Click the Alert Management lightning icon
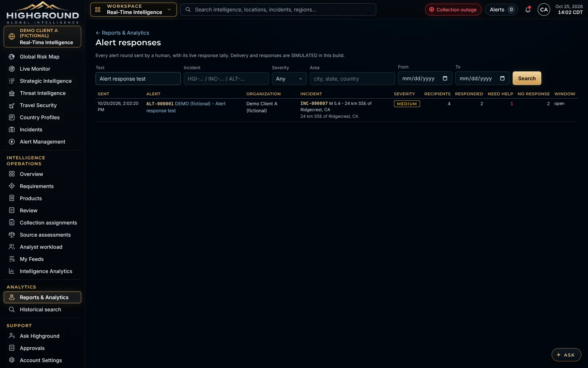Viewport: 588px width, 368px height. [x=12, y=142]
